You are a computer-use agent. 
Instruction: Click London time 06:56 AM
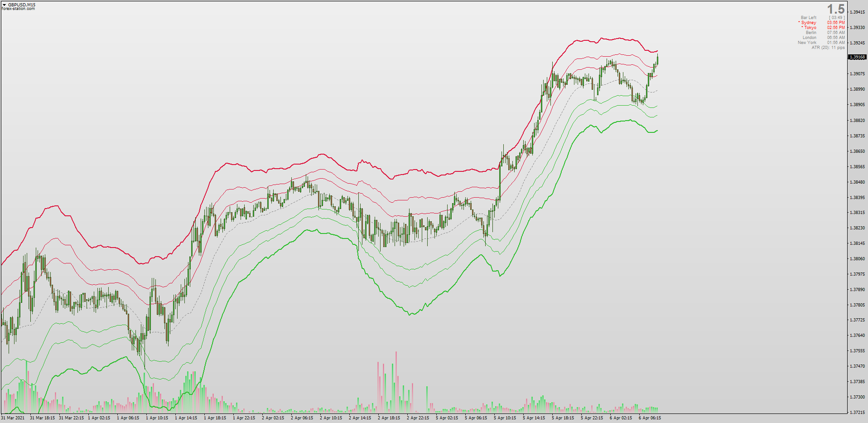pyautogui.click(x=836, y=38)
